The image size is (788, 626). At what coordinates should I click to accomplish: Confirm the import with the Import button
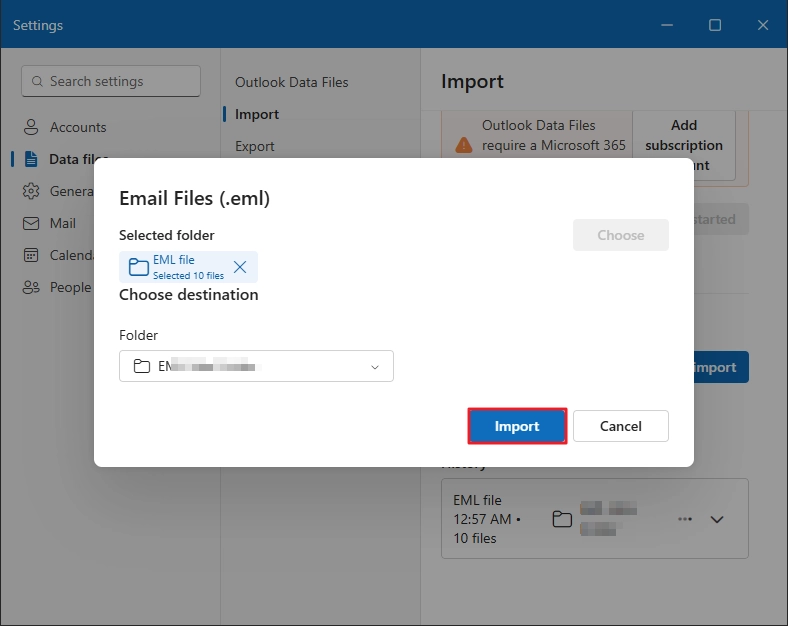(517, 426)
